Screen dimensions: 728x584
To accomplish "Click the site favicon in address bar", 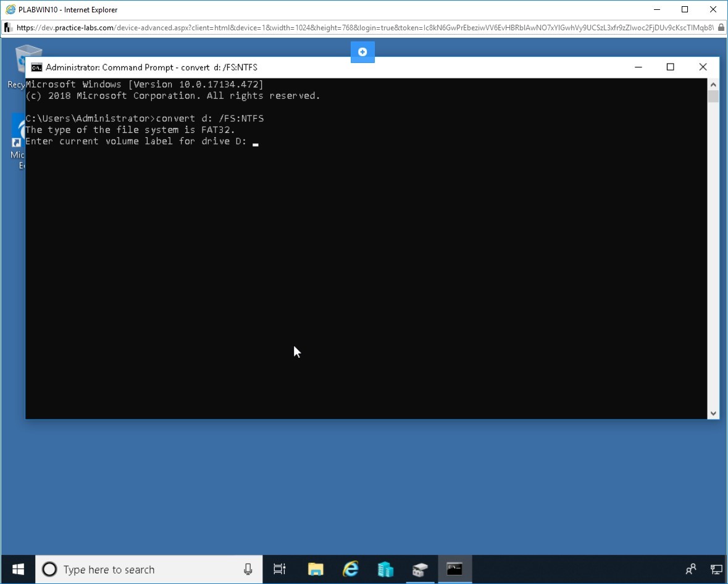I will (9, 27).
